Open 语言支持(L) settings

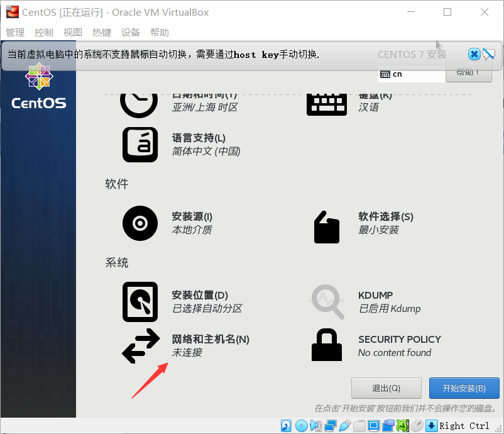pos(199,138)
